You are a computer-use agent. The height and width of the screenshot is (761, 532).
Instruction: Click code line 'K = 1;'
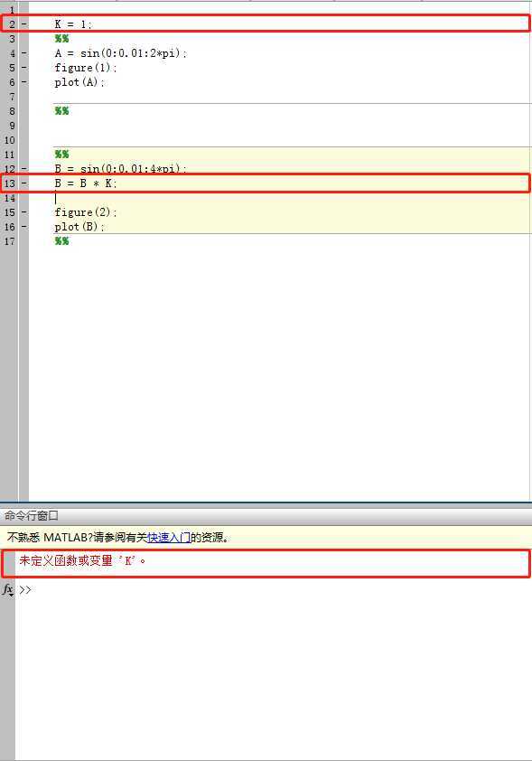point(73,23)
